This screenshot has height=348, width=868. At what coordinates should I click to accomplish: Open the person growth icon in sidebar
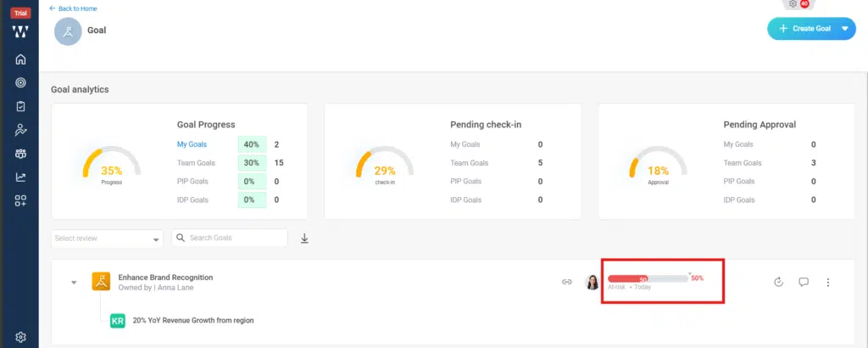(20, 130)
